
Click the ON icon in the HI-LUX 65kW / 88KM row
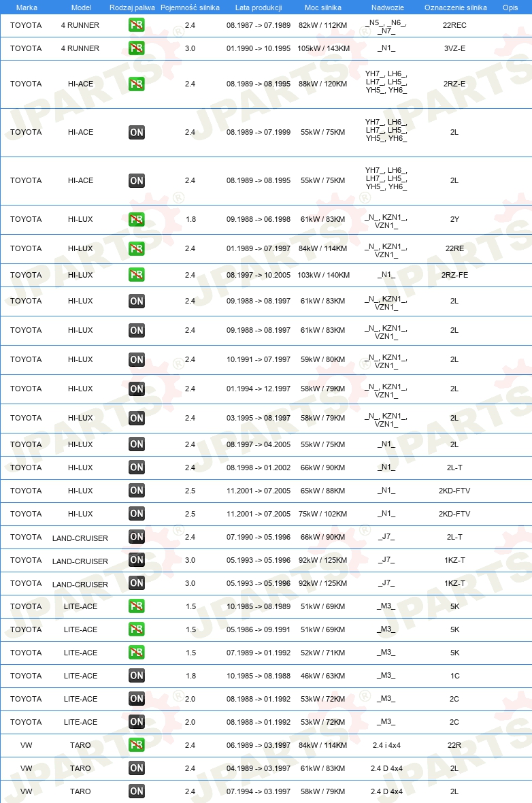click(136, 491)
